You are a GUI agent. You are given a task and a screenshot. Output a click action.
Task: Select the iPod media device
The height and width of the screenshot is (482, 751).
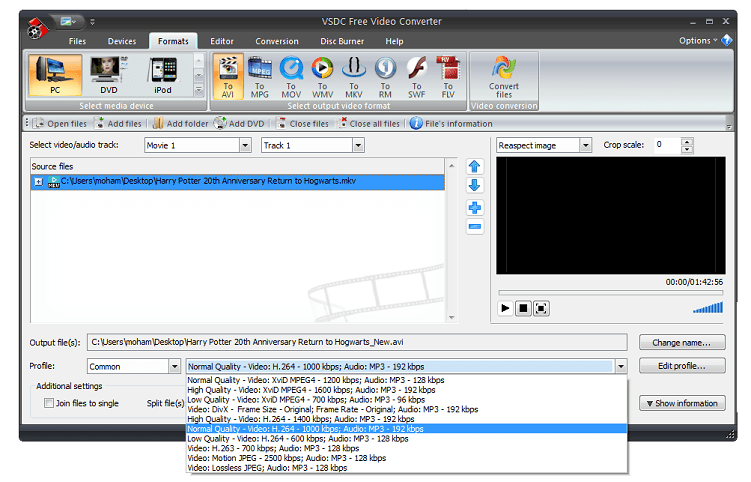click(163, 75)
